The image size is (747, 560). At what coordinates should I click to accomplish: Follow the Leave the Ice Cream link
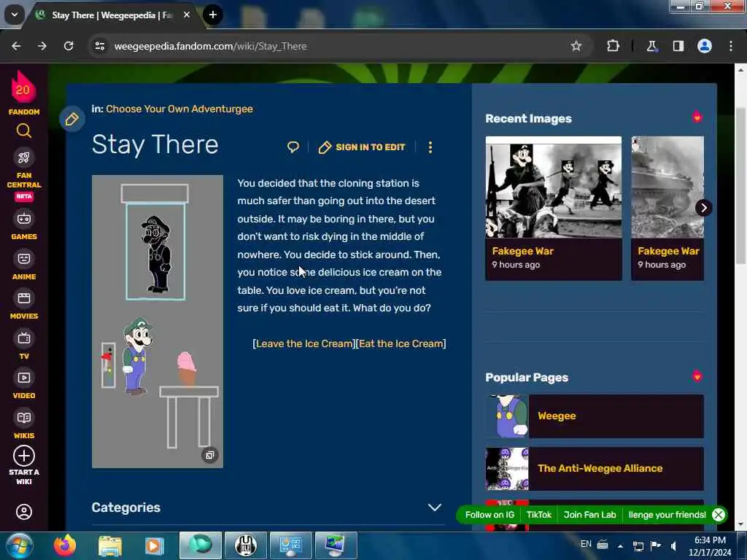click(304, 344)
